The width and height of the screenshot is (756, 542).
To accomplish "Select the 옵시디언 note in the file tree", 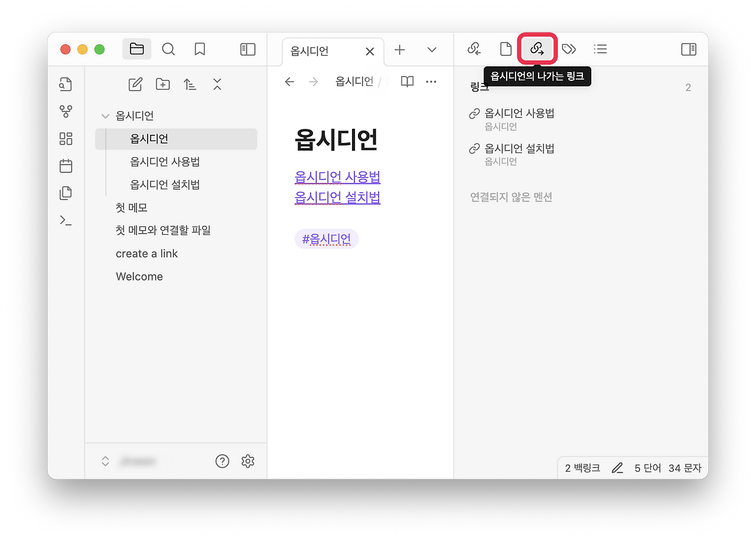I will click(176, 139).
